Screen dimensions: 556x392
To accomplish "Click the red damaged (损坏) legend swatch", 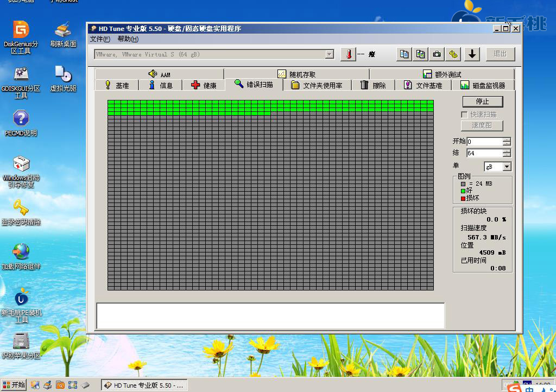I will [463, 199].
